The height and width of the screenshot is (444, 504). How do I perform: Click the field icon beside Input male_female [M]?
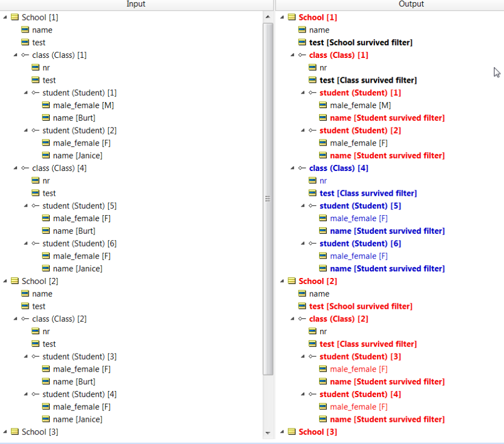pos(46,105)
